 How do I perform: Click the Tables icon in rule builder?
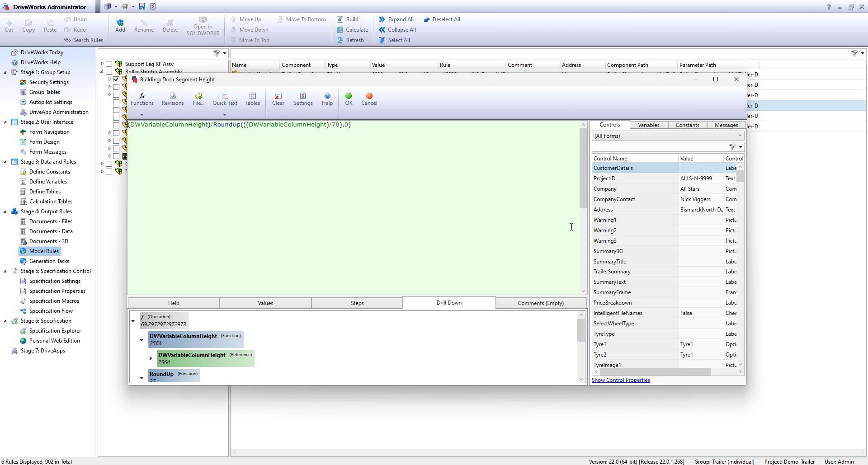(x=253, y=99)
